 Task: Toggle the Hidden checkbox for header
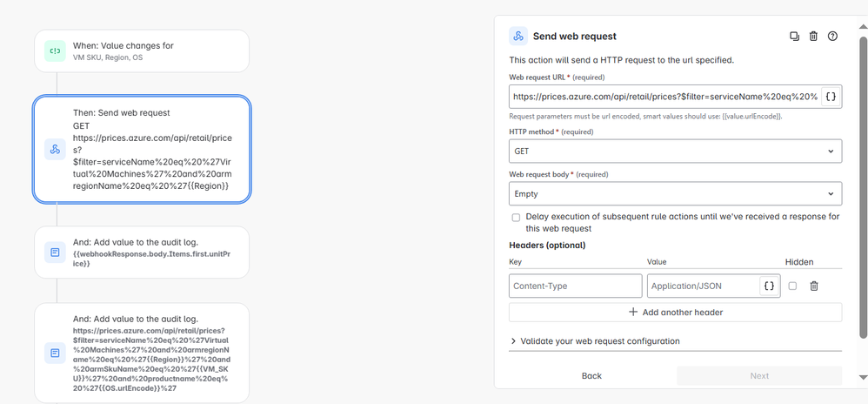(x=792, y=286)
